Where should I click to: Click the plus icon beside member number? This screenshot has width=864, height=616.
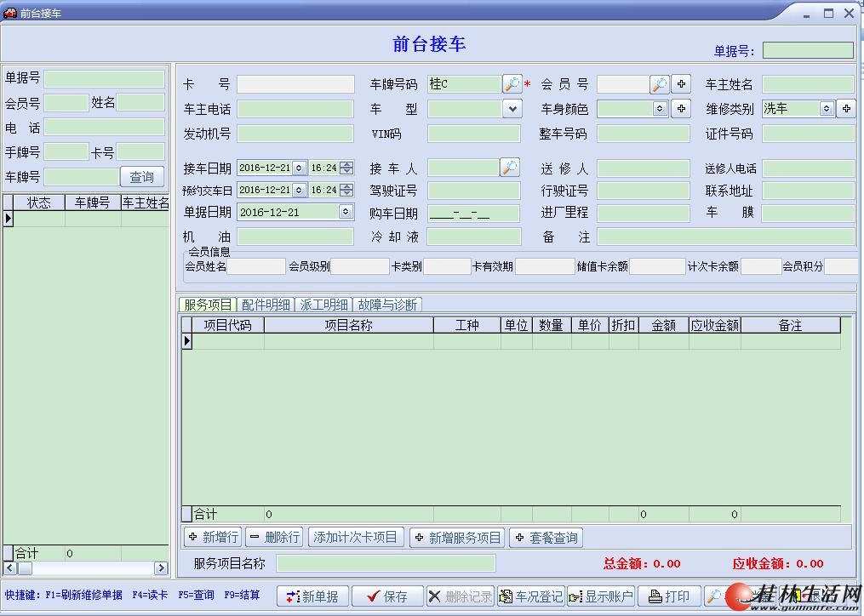tap(681, 84)
